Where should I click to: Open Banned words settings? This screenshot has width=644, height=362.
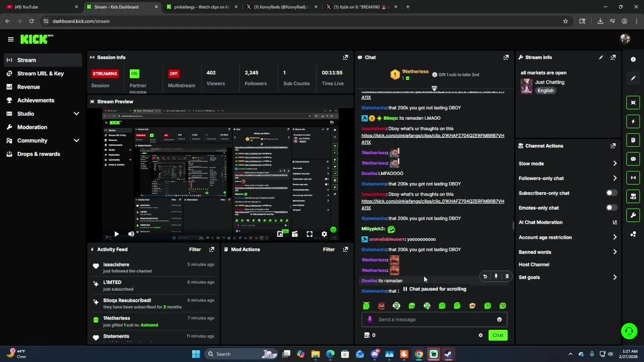tap(568, 252)
